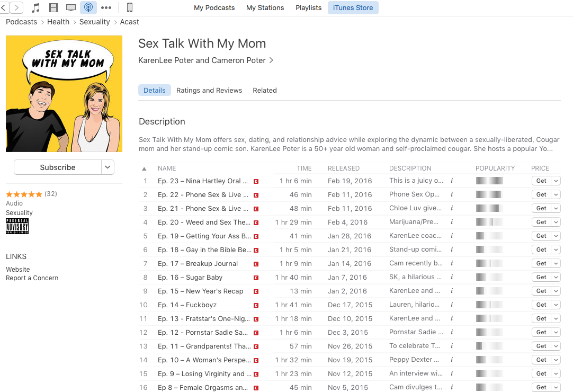Image resolution: width=573 pixels, height=392 pixels.
Task: Expand Get options for Ep. 13
Action: (556, 318)
